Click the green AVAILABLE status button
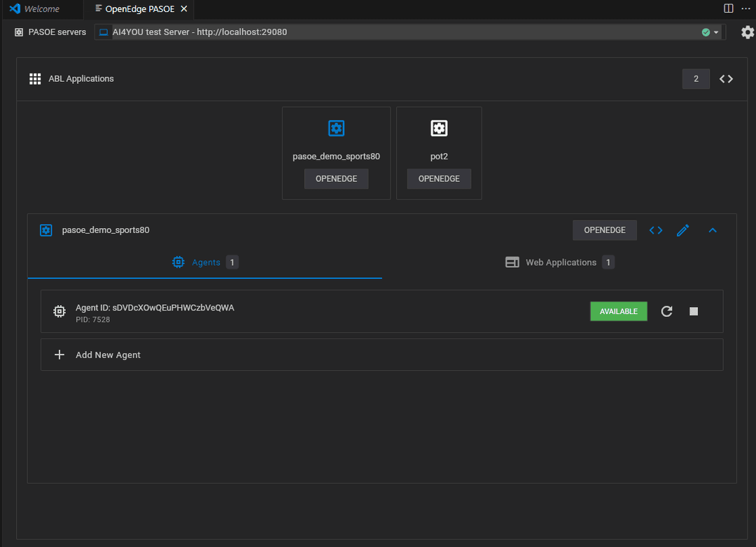756x547 pixels. pyautogui.click(x=619, y=311)
